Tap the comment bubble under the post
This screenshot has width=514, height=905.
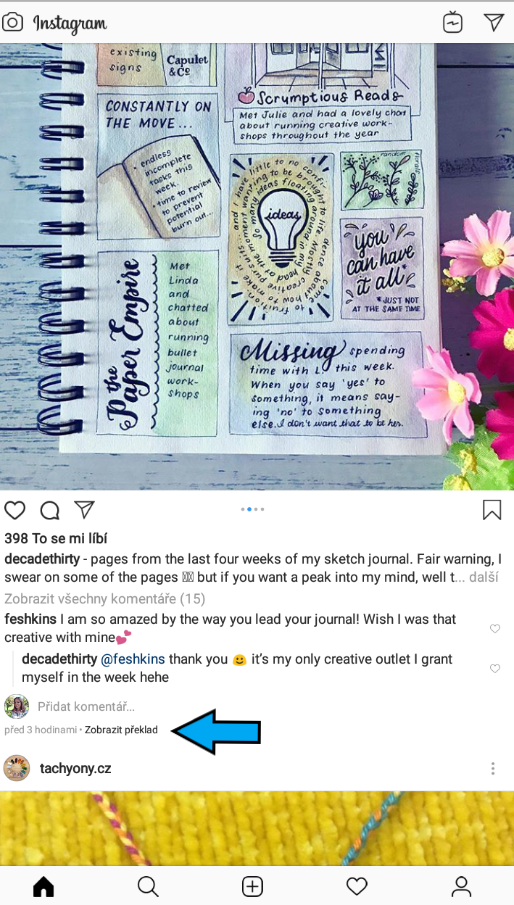50,510
